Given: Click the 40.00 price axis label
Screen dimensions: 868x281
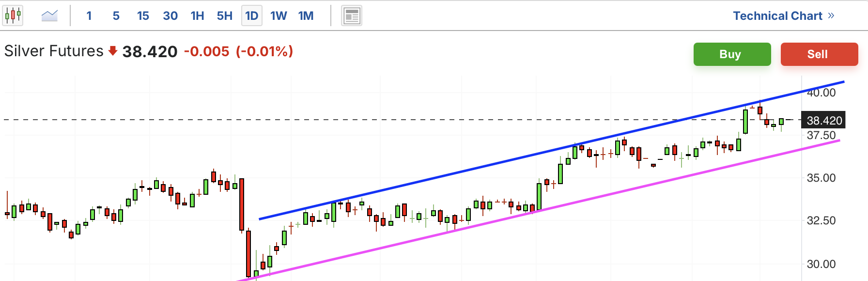Looking at the screenshot, I should coord(821,93).
